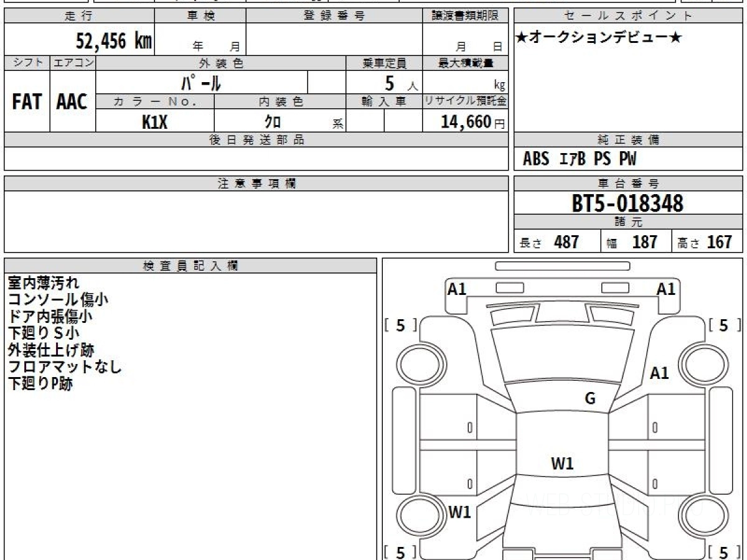Select the 幅 187 width cell
747x560 pixels.
click(636, 241)
